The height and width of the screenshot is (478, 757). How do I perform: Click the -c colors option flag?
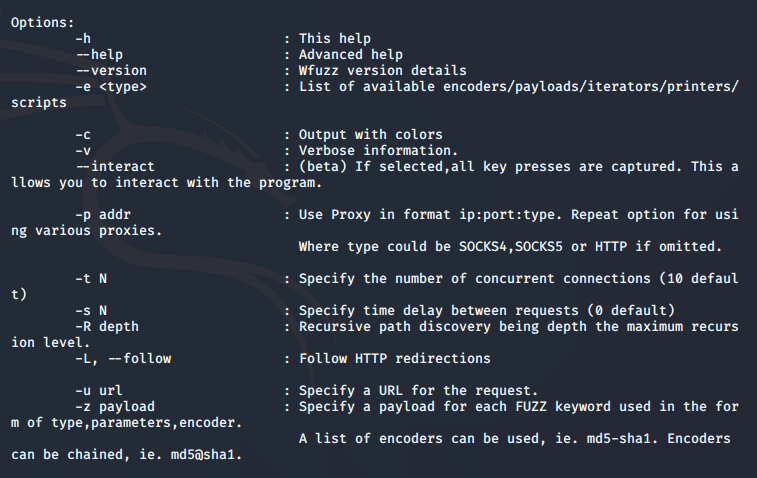(x=83, y=135)
